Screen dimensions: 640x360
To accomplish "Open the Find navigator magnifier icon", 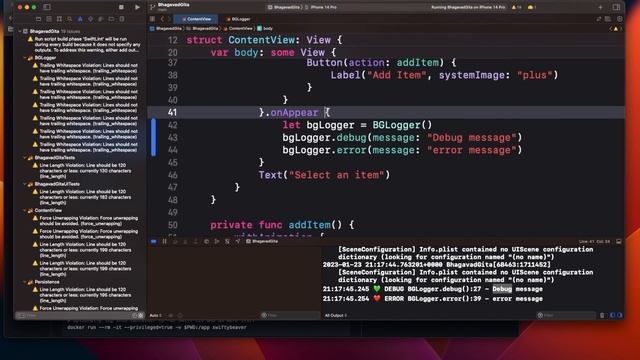I will click(x=70, y=19).
